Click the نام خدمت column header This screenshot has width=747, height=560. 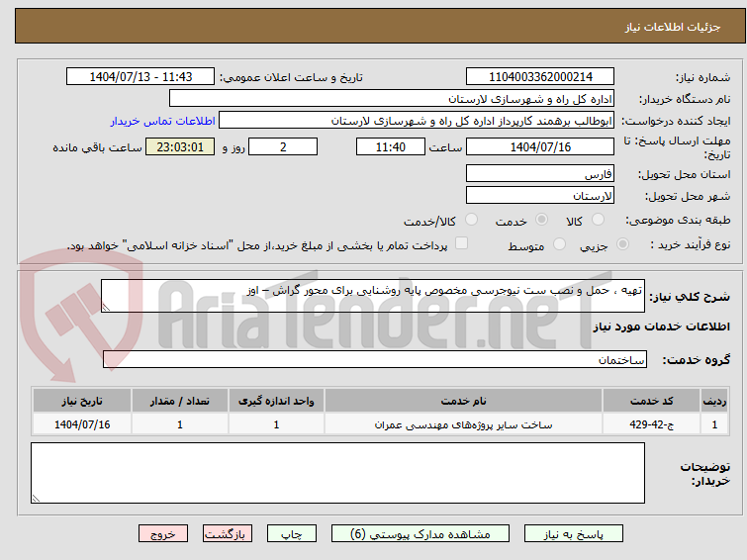464,401
